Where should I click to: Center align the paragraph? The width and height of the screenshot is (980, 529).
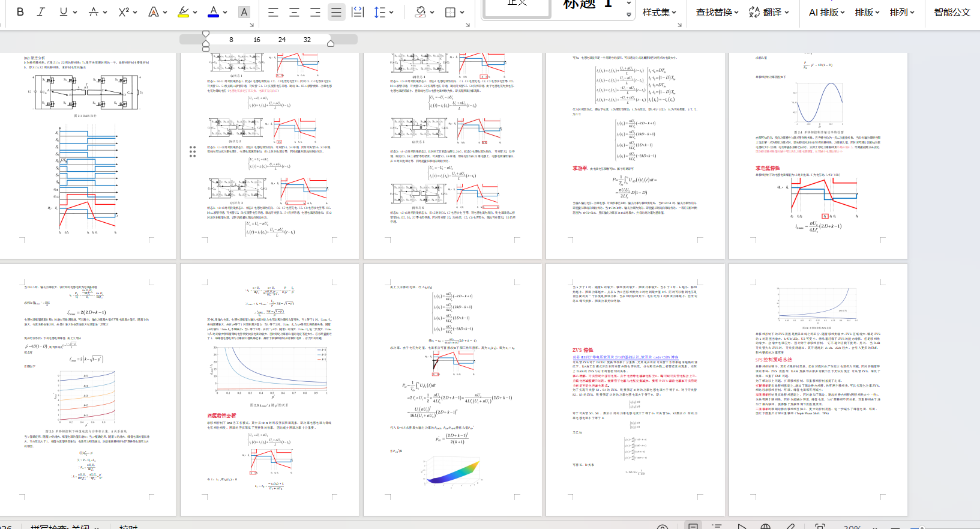pyautogui.click(x=294, y=12)
